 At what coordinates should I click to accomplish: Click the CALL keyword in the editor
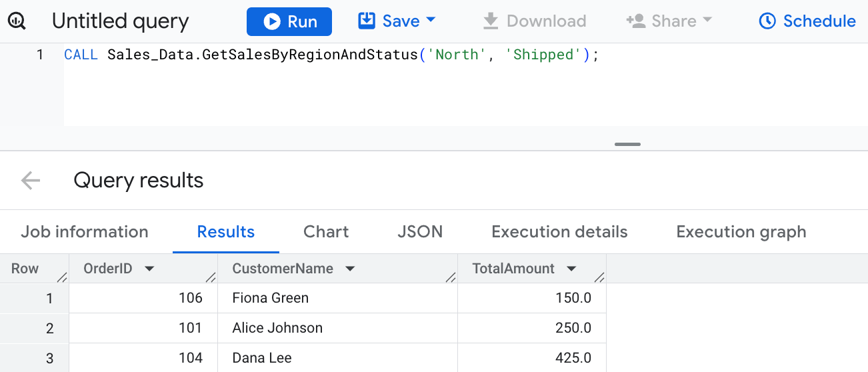pyautogui.click(x=81, y=55)
